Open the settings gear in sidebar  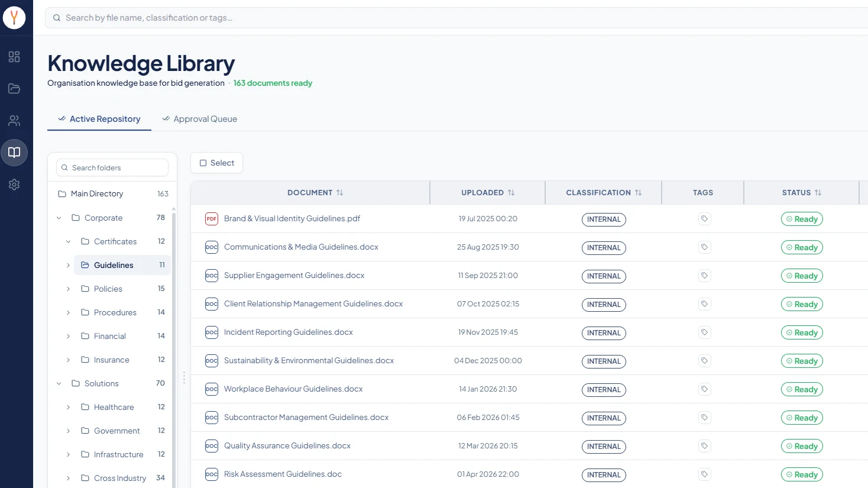coord(14,185)
